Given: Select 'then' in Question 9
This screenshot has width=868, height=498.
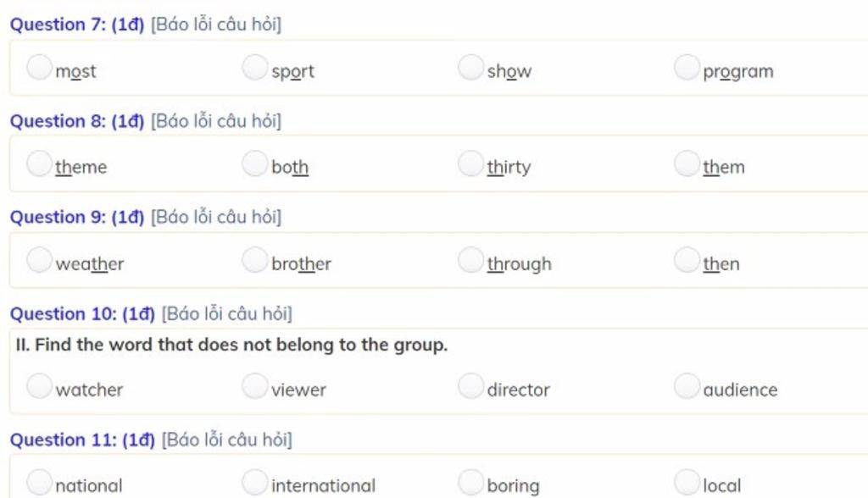Looking at the screenshot, I should (x=687, y=260).
